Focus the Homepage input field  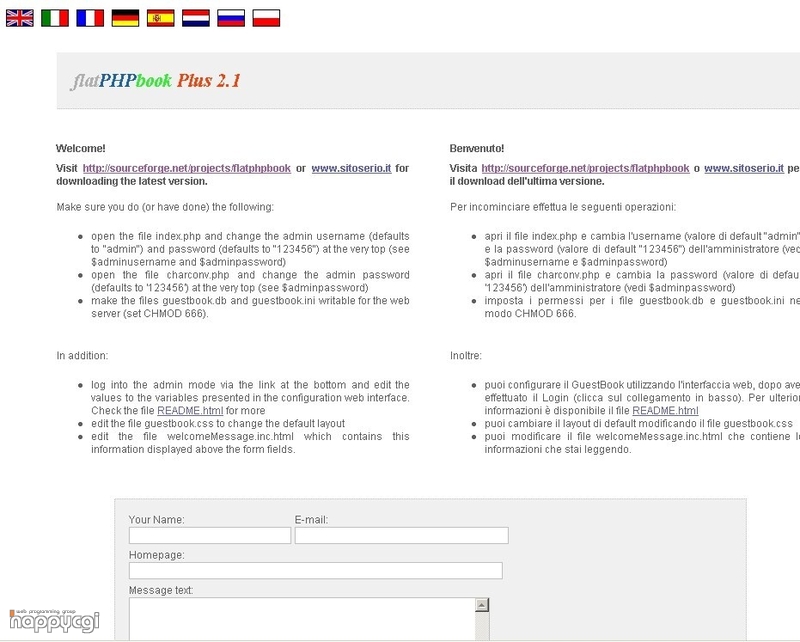click(316, 571)
